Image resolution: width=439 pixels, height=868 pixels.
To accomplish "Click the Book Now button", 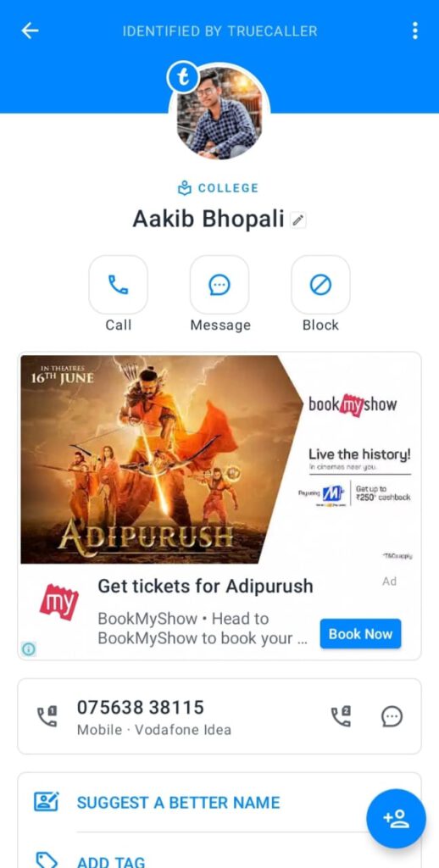I will 360,634.
